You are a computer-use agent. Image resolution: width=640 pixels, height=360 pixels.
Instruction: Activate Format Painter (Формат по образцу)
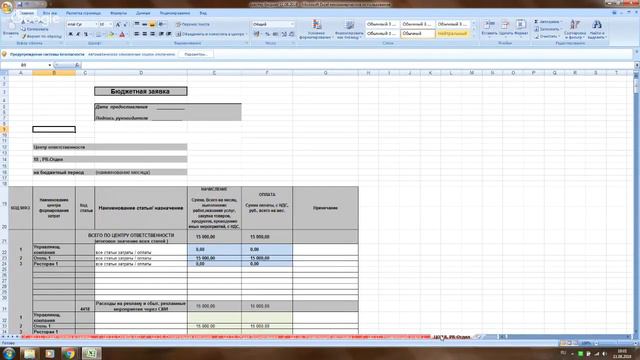pos(41,36)
